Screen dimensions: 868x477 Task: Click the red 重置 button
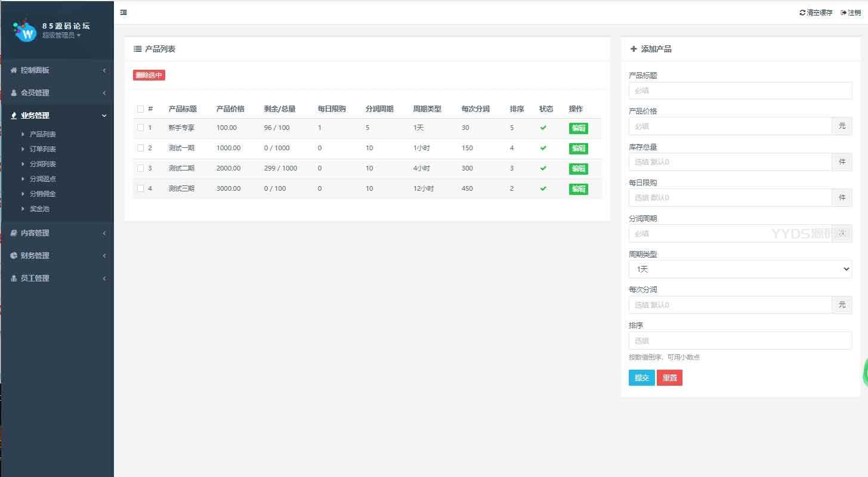point(669,378)
